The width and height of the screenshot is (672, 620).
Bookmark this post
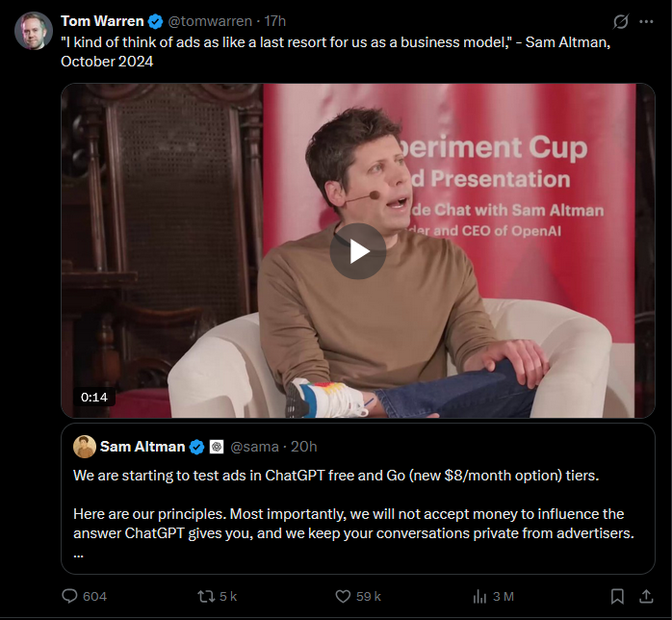618,596
